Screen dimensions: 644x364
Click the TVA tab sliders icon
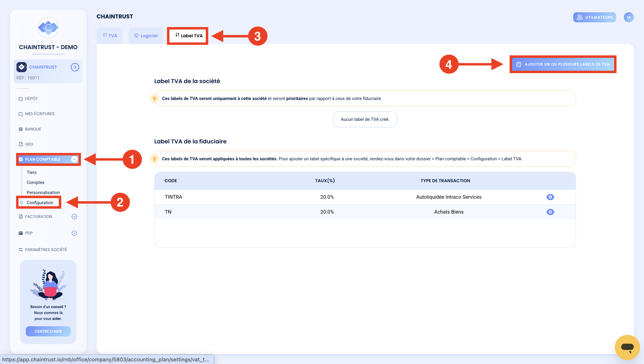(105, 35)
